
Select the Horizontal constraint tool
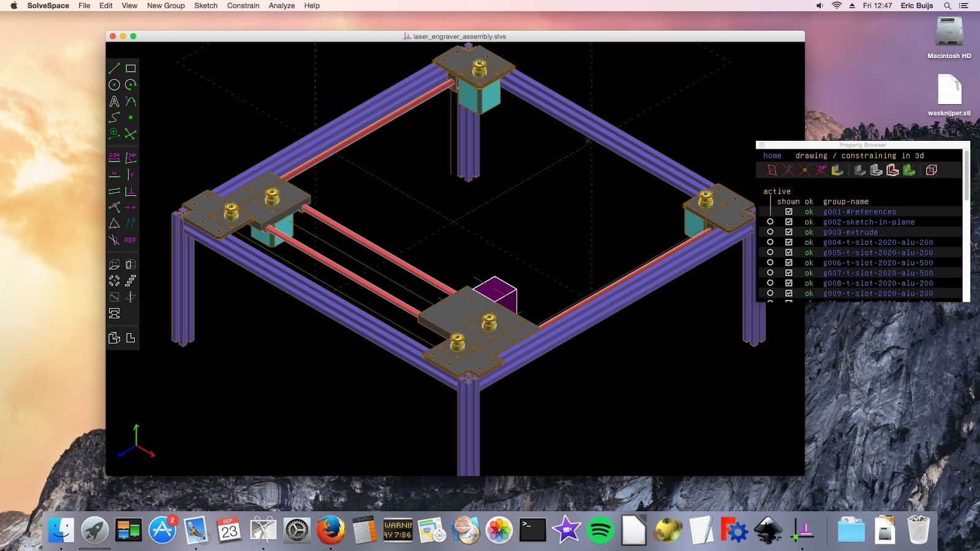coord(113,174)
